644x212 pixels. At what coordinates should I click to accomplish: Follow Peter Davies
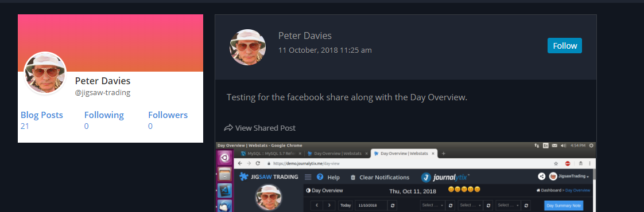click(564, 45)
